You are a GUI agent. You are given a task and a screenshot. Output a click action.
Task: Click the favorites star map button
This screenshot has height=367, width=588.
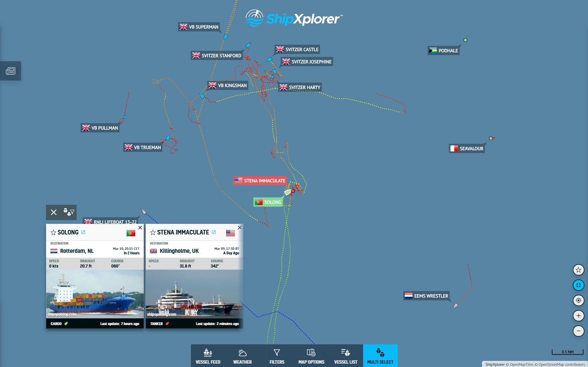(x=579, y=270)
